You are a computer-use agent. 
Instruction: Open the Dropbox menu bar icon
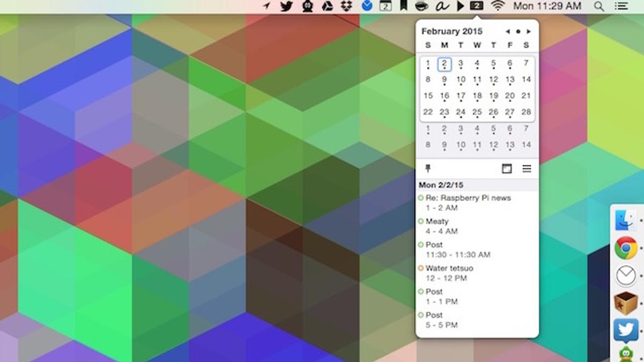(x=346, y=6)
